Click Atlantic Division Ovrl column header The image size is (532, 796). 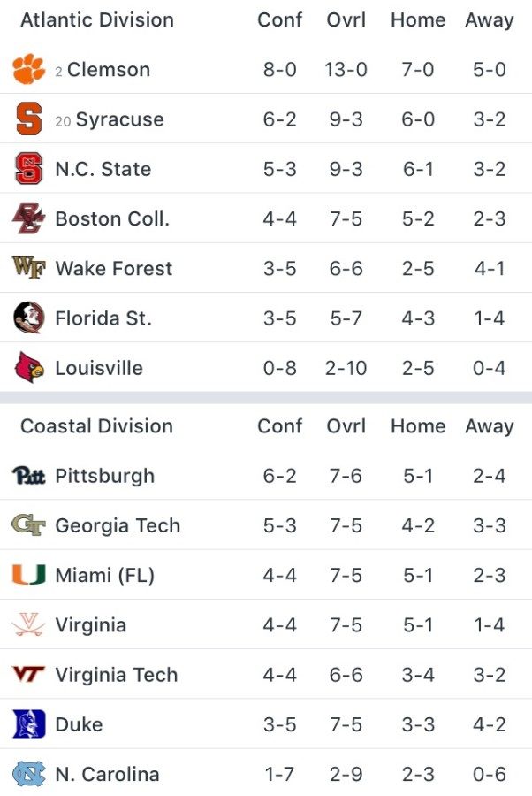coord(346,19)
